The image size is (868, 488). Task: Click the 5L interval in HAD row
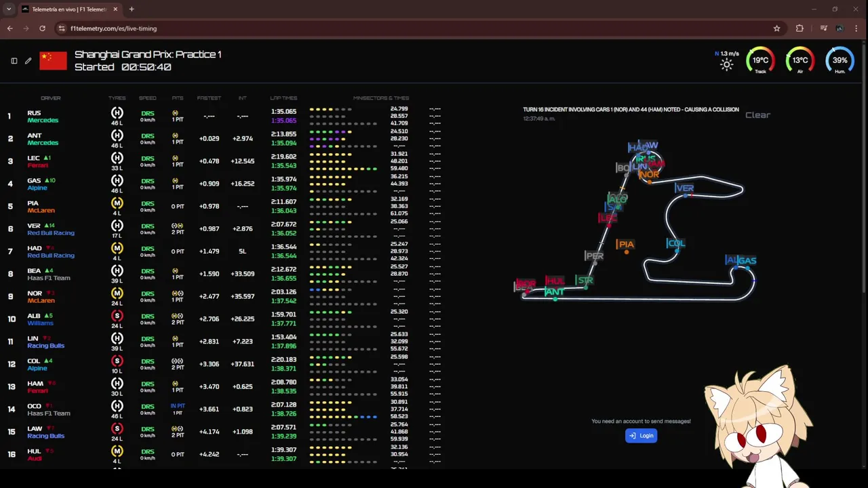(242, 251)
